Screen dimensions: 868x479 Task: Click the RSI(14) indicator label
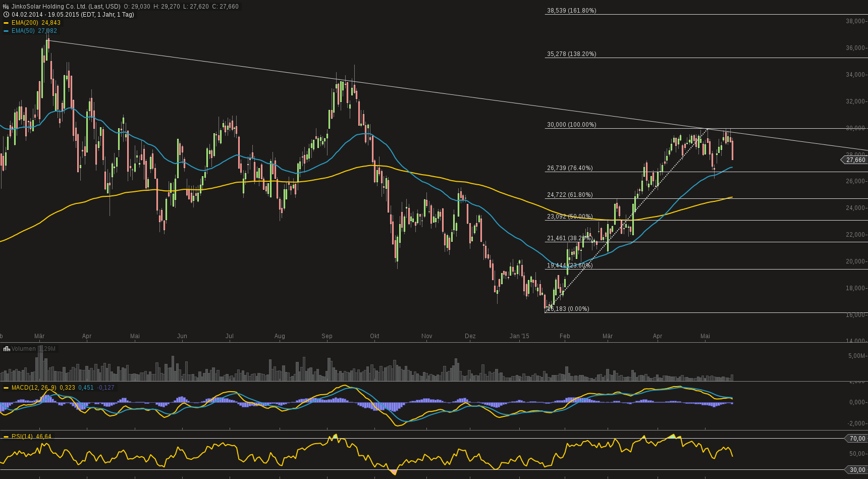(x=22, y=437)
